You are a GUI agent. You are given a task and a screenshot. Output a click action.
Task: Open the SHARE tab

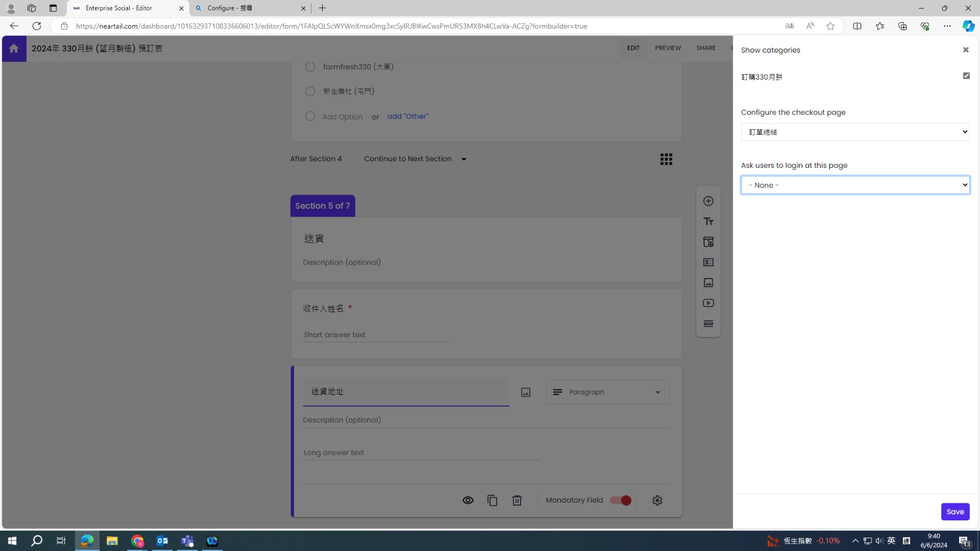[x=706, y=48]
